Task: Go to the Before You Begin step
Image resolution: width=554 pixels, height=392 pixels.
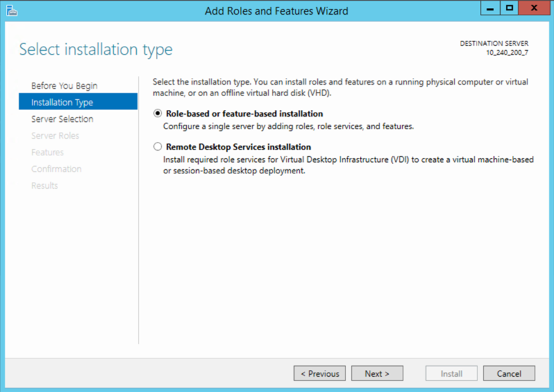Action: tap(64, 86)
